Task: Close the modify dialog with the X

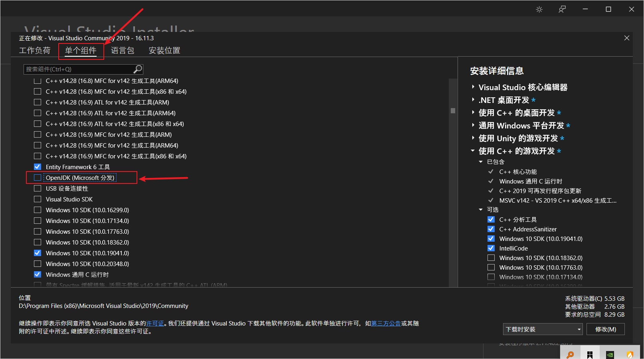Action: [626, 38]
